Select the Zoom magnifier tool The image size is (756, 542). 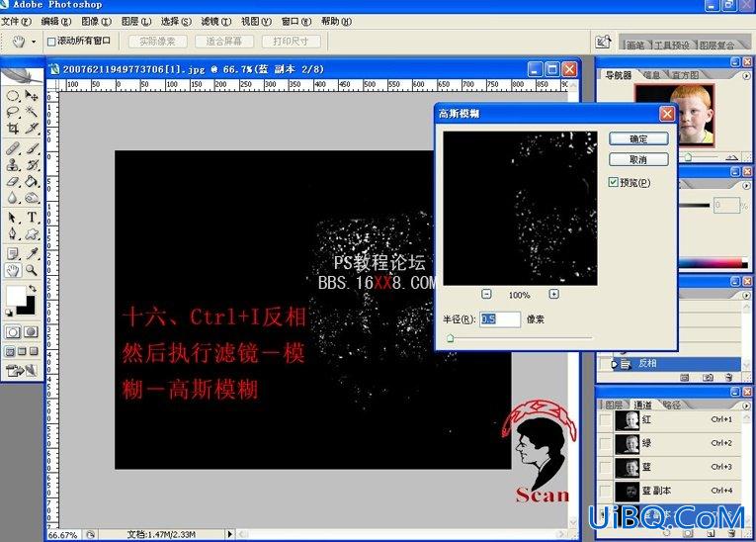(x=32, y=270)
